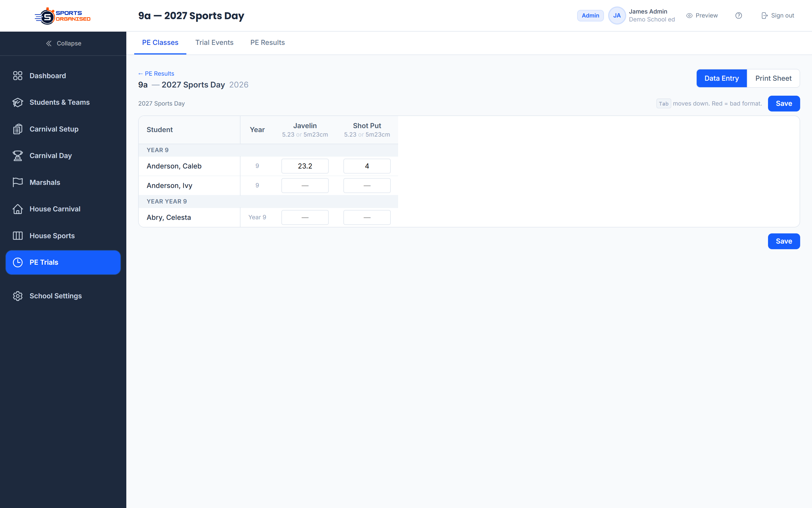Click the YEAR 9 group row
This screenshot has height=508, width=812.
coord(268,150)
